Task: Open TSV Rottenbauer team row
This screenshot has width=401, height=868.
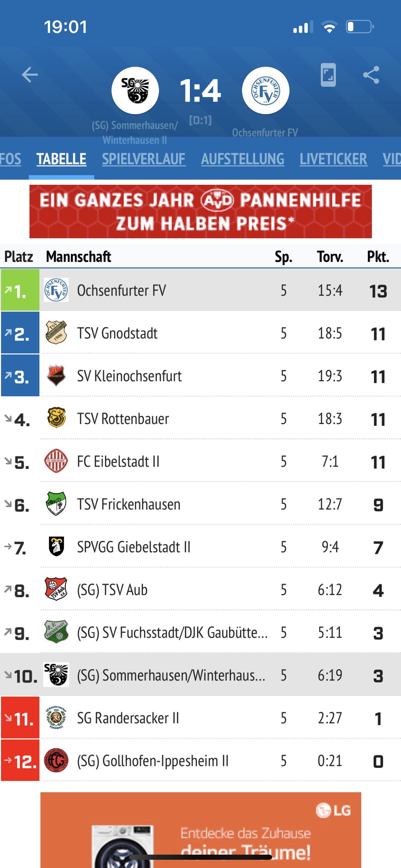Action: (200, 418)
